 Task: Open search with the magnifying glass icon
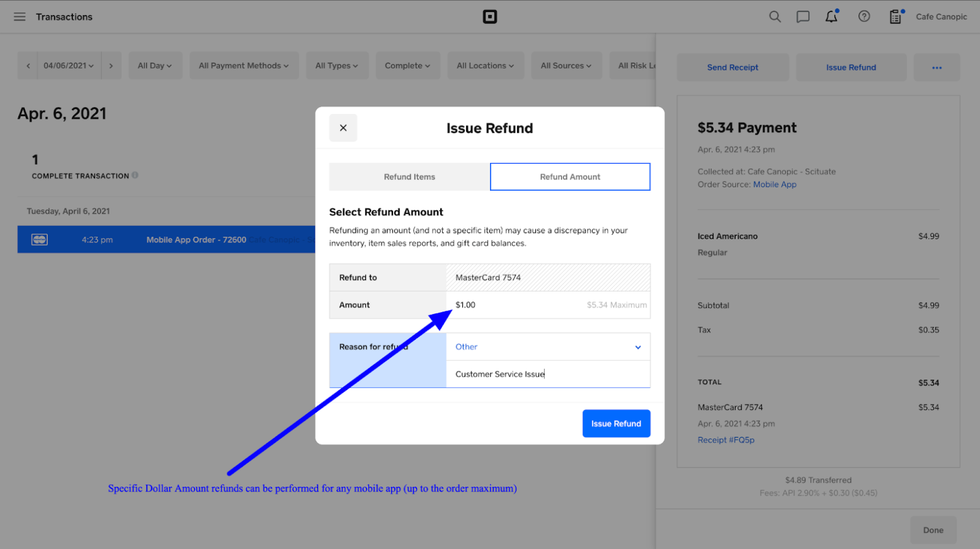click(775, 16)
